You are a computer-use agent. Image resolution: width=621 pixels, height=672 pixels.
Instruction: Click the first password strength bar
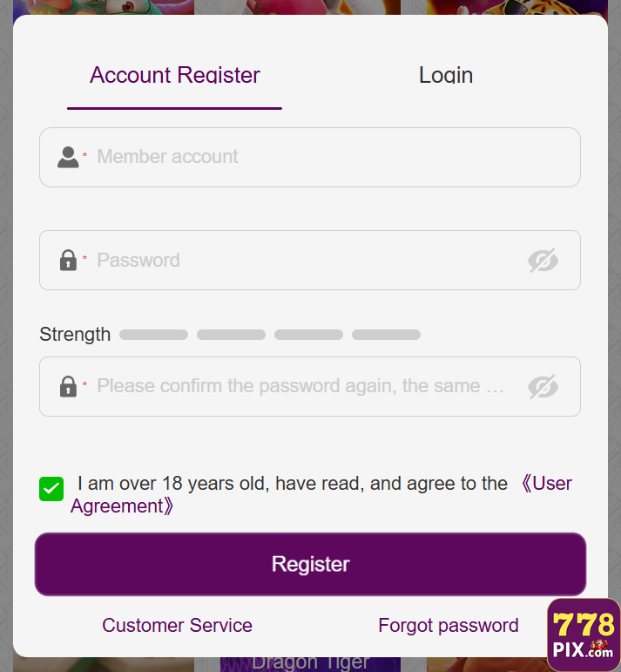point(153,335)
